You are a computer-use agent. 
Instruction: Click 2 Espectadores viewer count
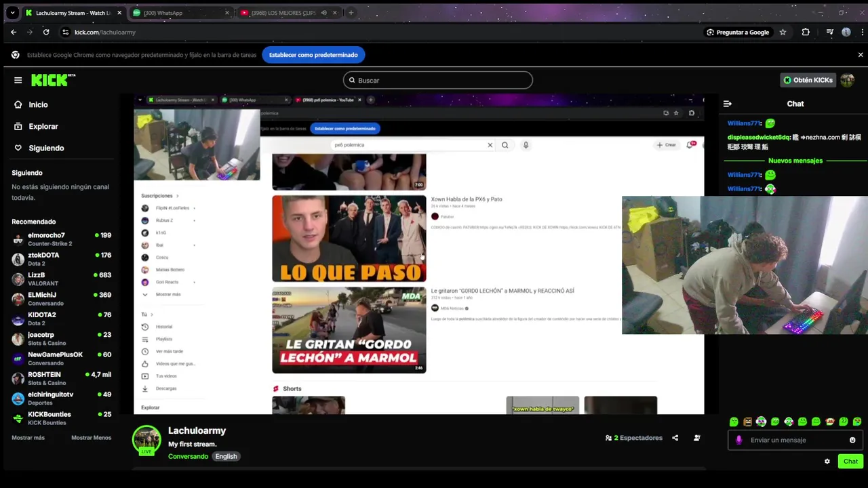[x=634, y=438]
